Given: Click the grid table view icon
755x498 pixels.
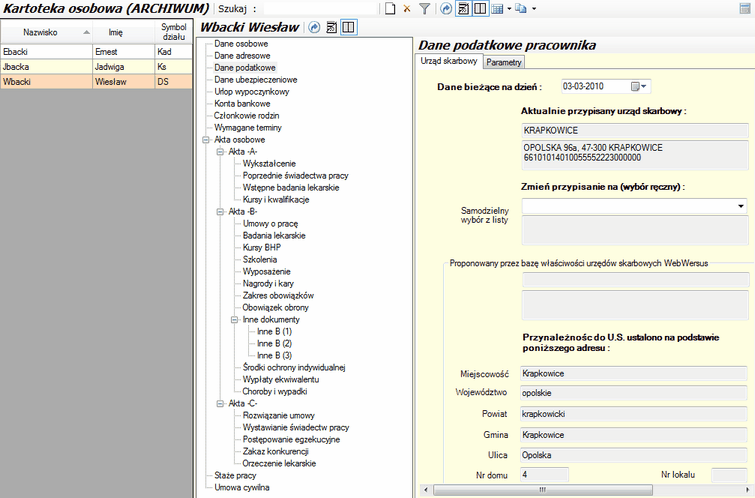Looking at the screenshot, I should [x=497, y=8].
